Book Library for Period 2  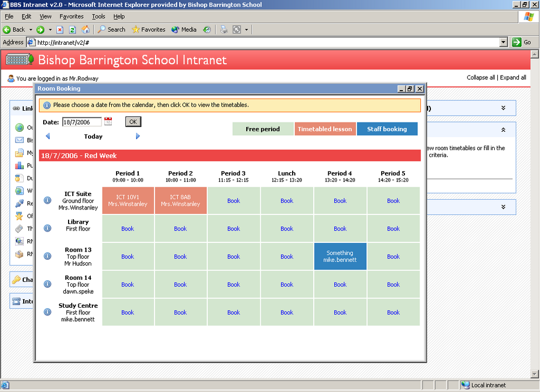tap(180, 229)
